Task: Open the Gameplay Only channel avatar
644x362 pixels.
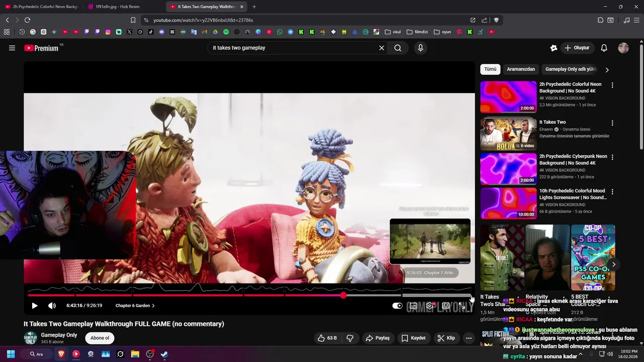Action: [30, 338]
